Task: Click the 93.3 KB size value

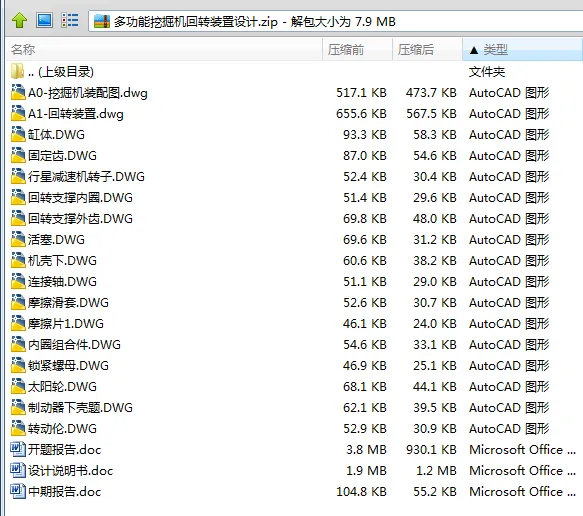Action: (365, 135)
